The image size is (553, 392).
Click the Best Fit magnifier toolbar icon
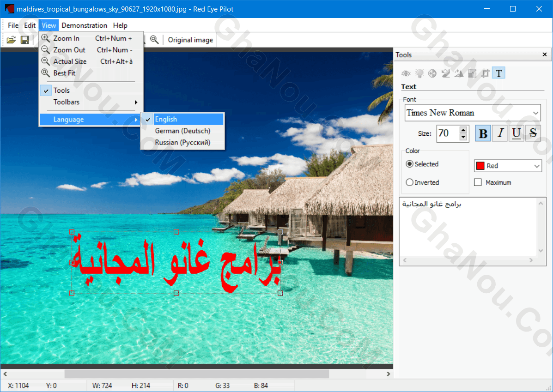154,40
